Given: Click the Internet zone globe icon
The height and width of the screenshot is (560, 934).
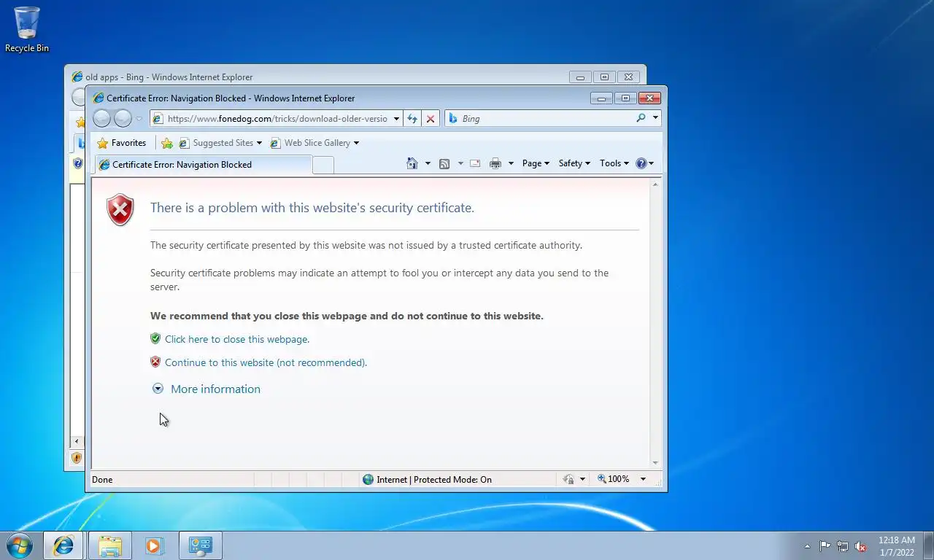Looking at the screenshot, I should tap(368, 479).
